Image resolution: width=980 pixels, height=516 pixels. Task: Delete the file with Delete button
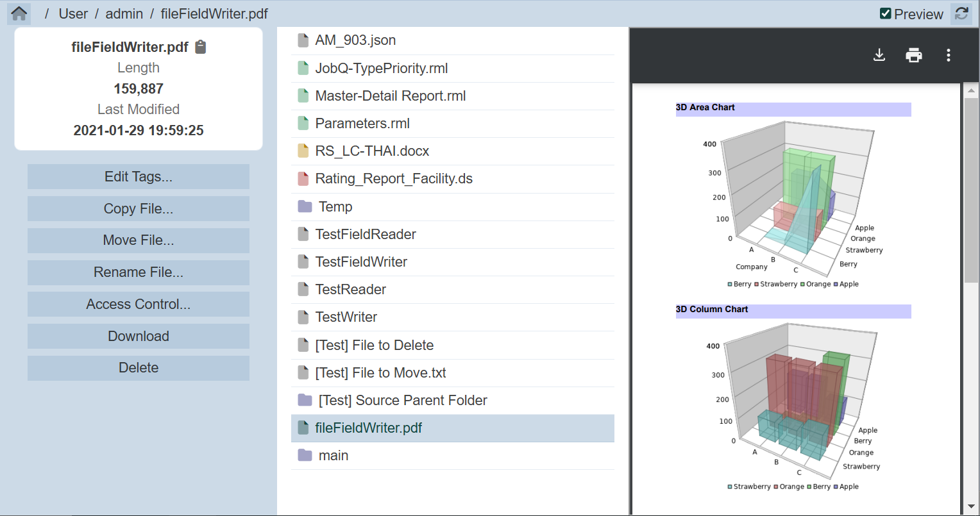[x=139, y=368]
